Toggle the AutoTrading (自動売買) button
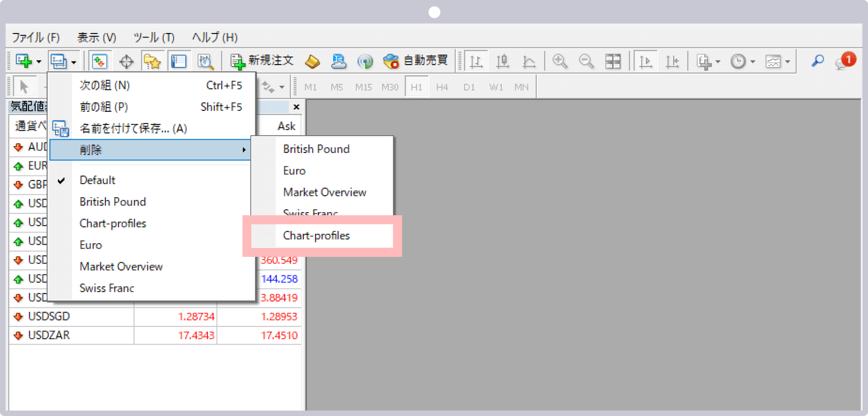 [x=415, y=61]
